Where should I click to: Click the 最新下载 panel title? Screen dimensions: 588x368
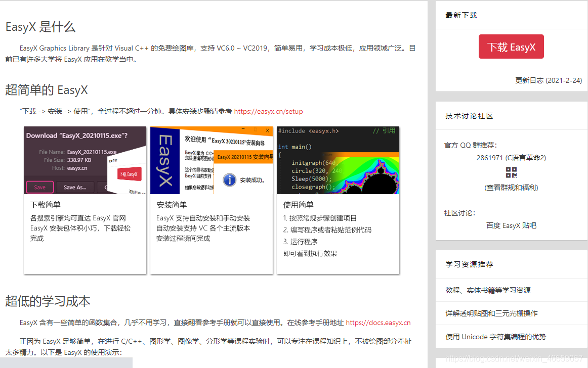coord(461,15)
